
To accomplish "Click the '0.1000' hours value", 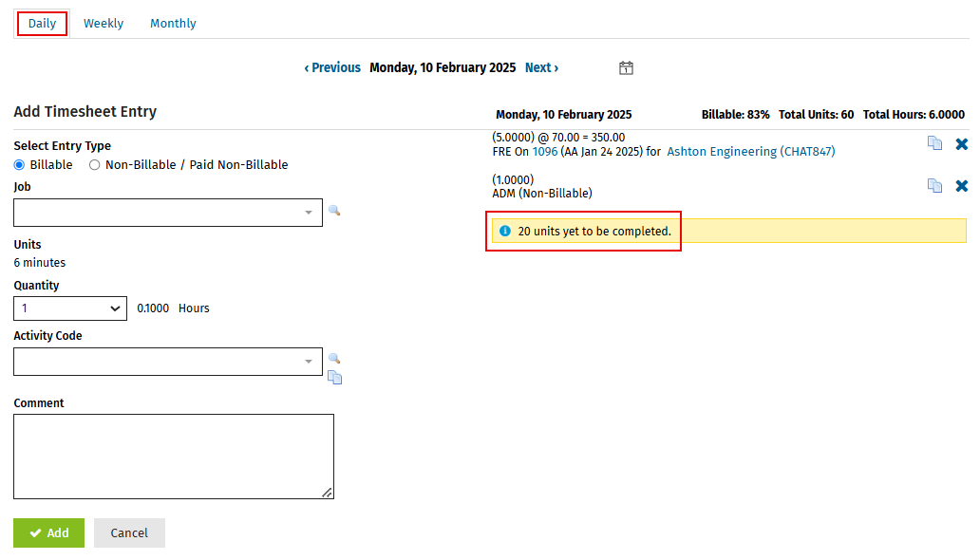I will 153,308.
